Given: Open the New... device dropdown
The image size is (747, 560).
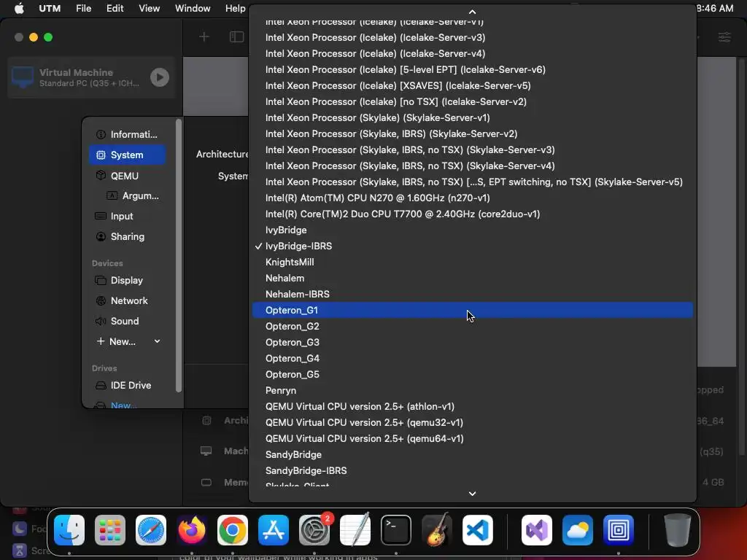Looking at the screenshot, I should coord(128,341).
